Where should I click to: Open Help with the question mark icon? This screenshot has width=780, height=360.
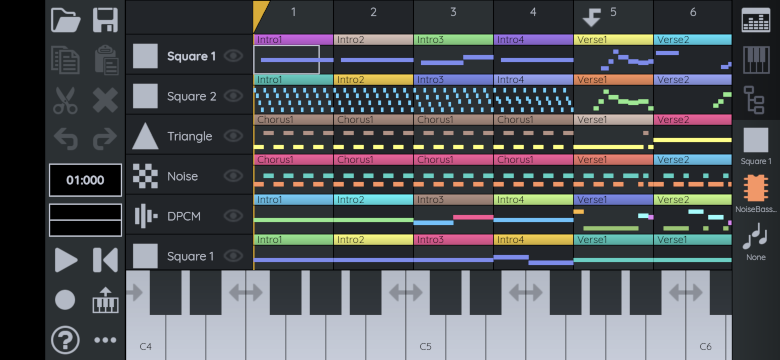pos(65,340)
